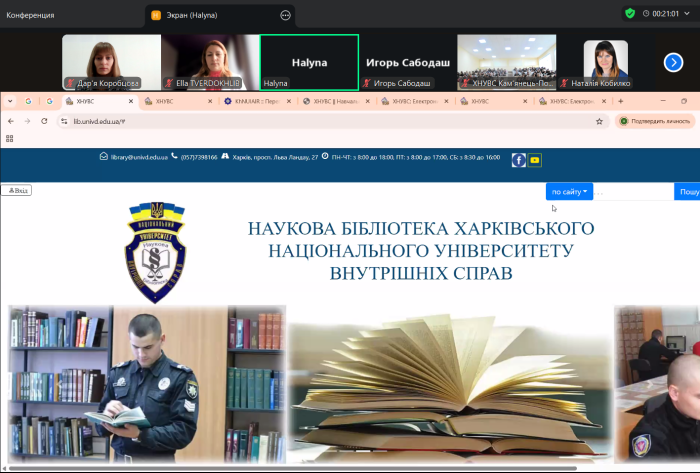Click the Facebook icon in the site header

pos(519,160)
